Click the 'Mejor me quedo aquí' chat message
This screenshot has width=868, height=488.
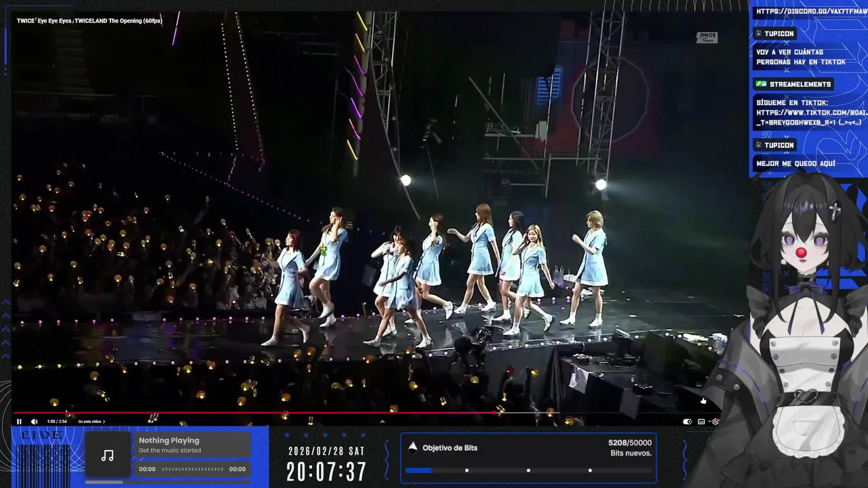pyautogui.click(x=795, y=163)
